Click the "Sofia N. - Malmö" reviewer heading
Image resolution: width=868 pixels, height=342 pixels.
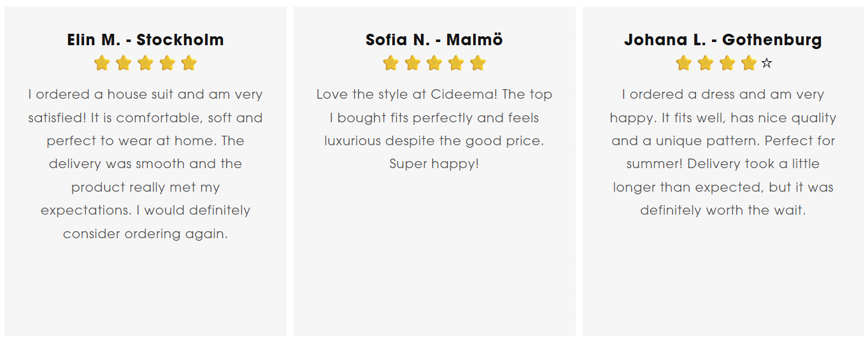tap(434, 40)
